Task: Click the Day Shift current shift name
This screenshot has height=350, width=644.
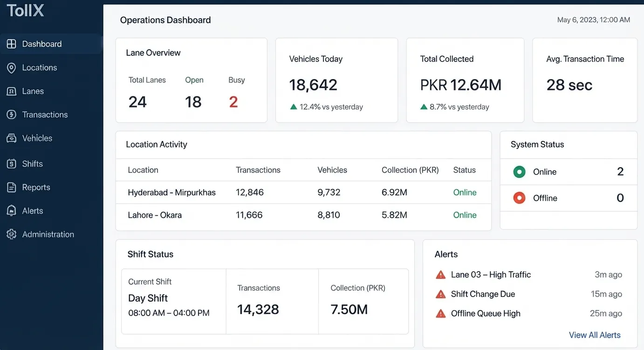Action: (148, 298)
